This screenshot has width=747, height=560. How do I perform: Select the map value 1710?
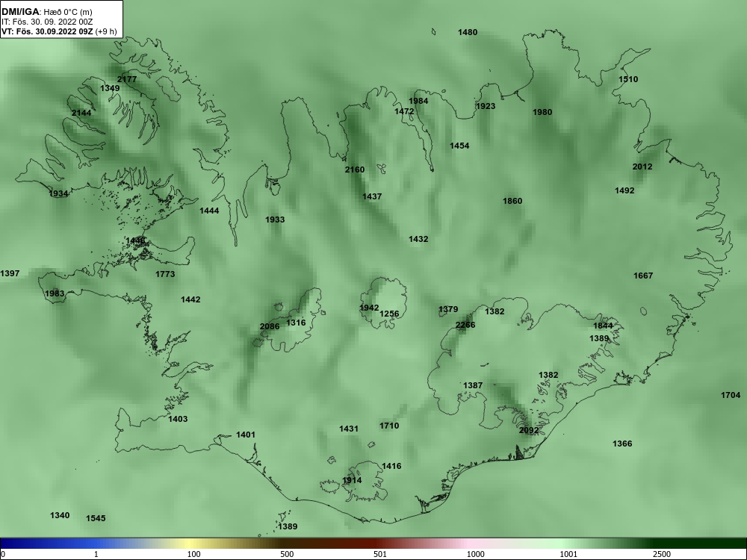(x=389, y=426)
